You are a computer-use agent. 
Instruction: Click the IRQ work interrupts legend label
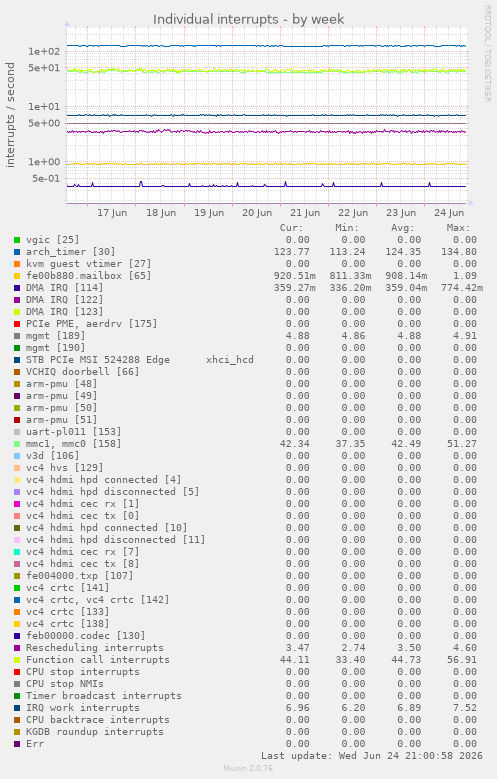click(83, 708)
